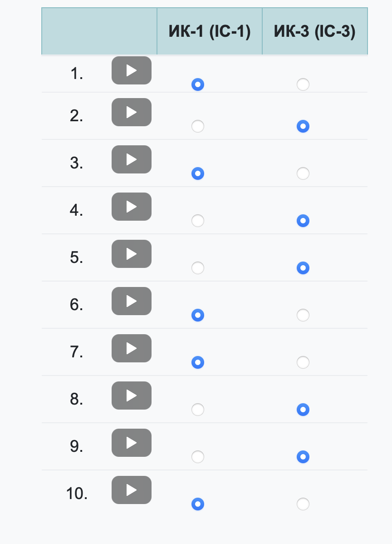Play the audio for question 3

(x=131, y=159)
